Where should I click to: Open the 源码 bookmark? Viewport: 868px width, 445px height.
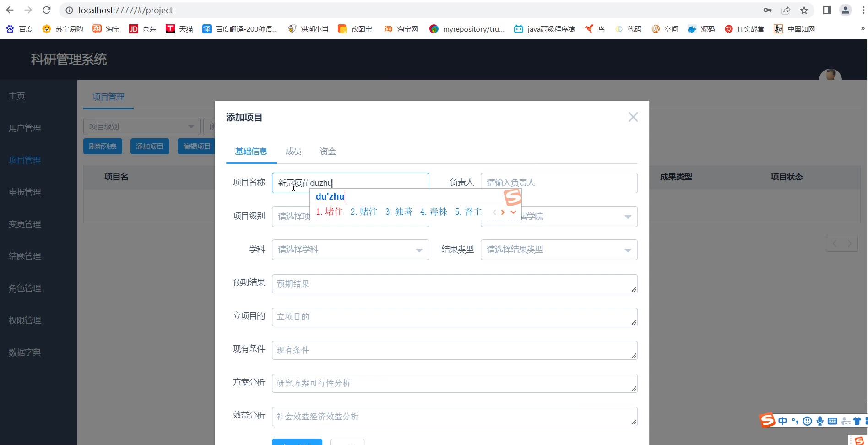pyautogui.click(x=701, y=29)
